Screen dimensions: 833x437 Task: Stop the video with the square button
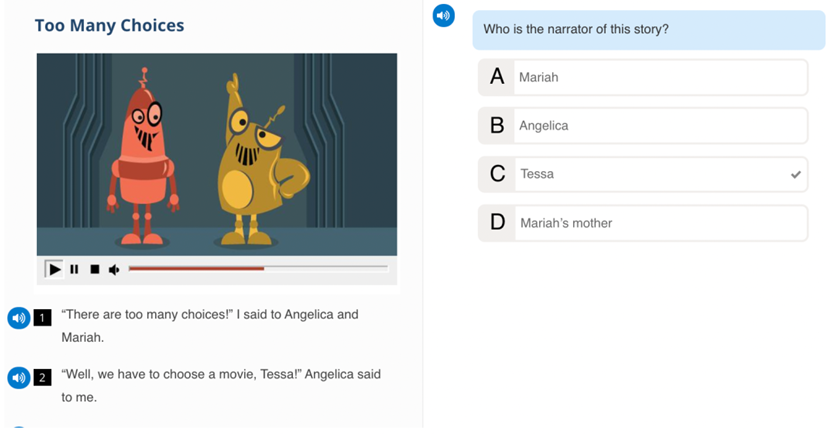tap(95, 269)
